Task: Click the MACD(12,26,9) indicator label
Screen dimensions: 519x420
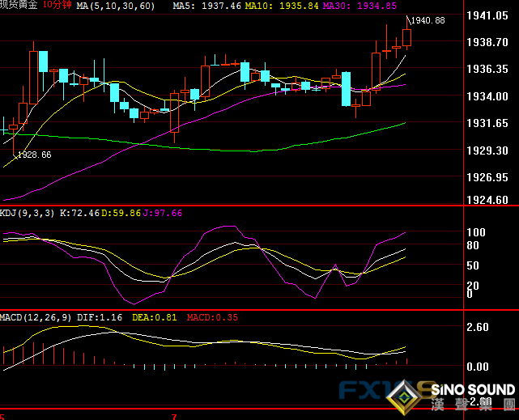Action: point(38,317)
